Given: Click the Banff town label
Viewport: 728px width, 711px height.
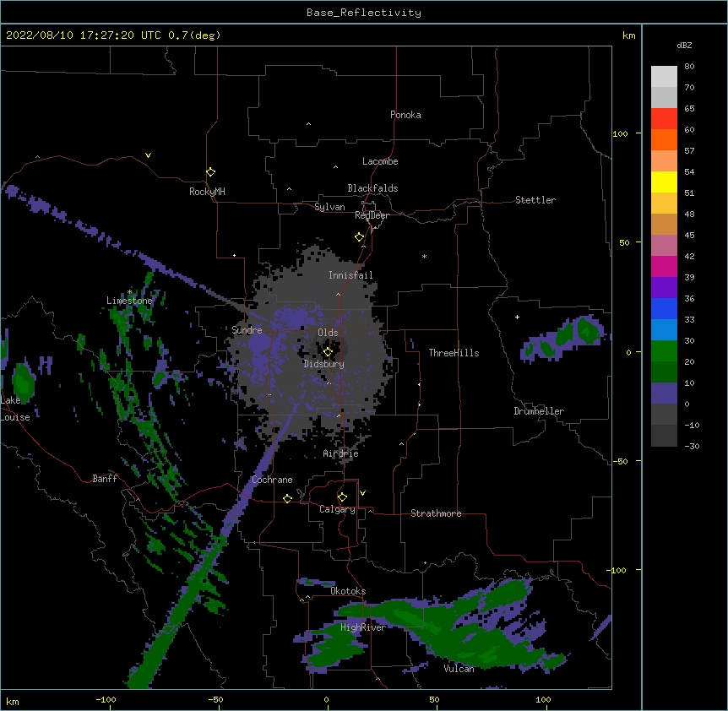Looking at the screenshot, I should (105, 479).
